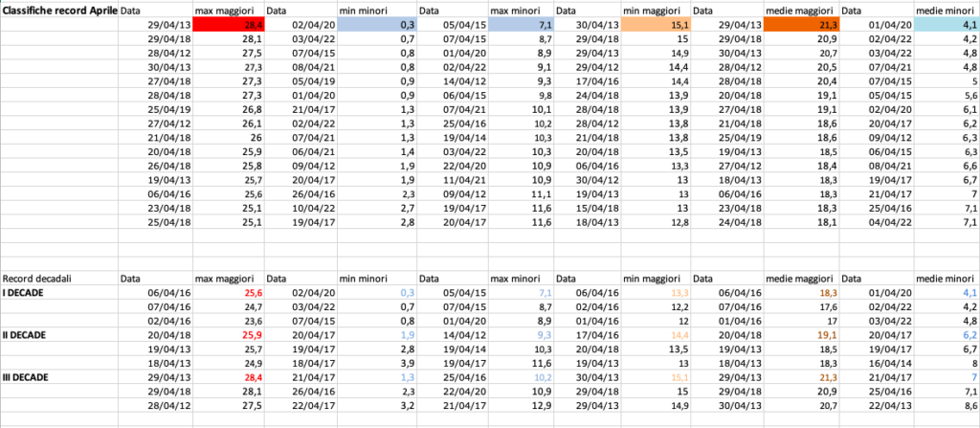The width and height of the screenshot is (980, 428).
Task: Select the blue min minori cell 0,3
Action: pyautogui.click(x=377, y=24)
